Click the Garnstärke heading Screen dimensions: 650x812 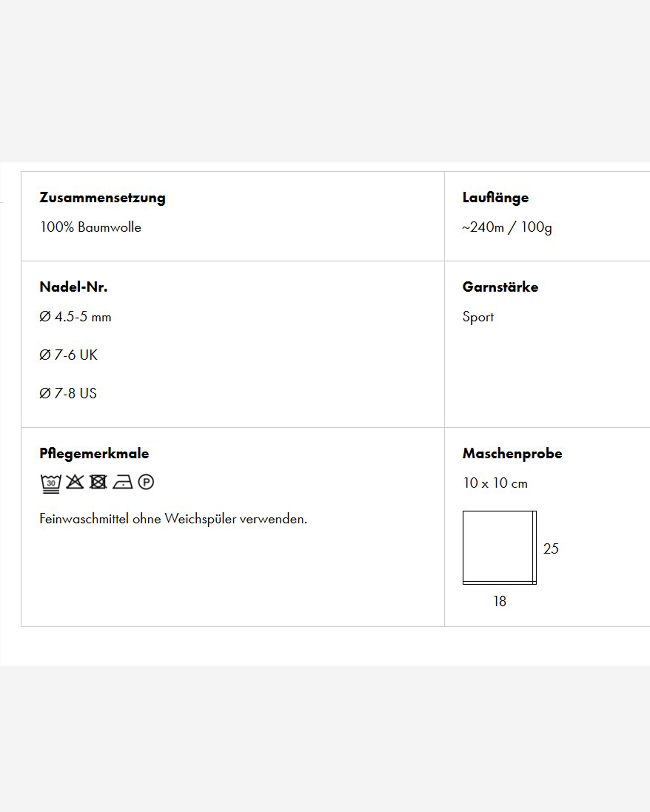coord(500,287)
